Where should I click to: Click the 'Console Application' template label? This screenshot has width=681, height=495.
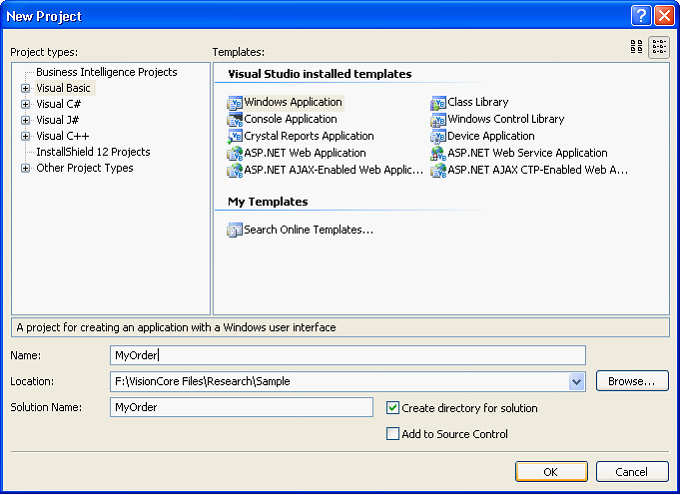click(x=291, y=119)
